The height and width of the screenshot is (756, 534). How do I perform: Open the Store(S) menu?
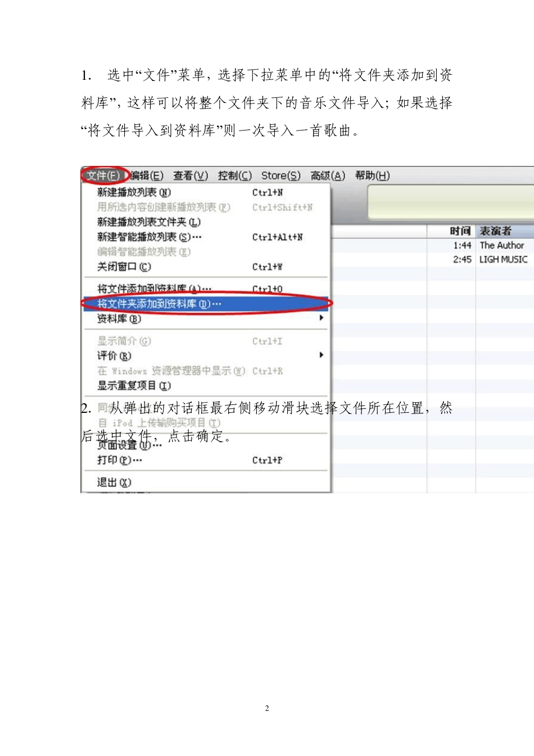(x=281, y=175)
